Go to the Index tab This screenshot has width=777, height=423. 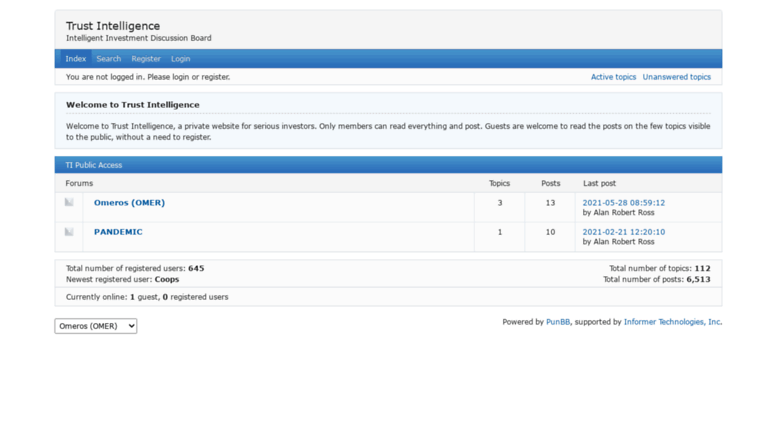click(x=76, y=58)
